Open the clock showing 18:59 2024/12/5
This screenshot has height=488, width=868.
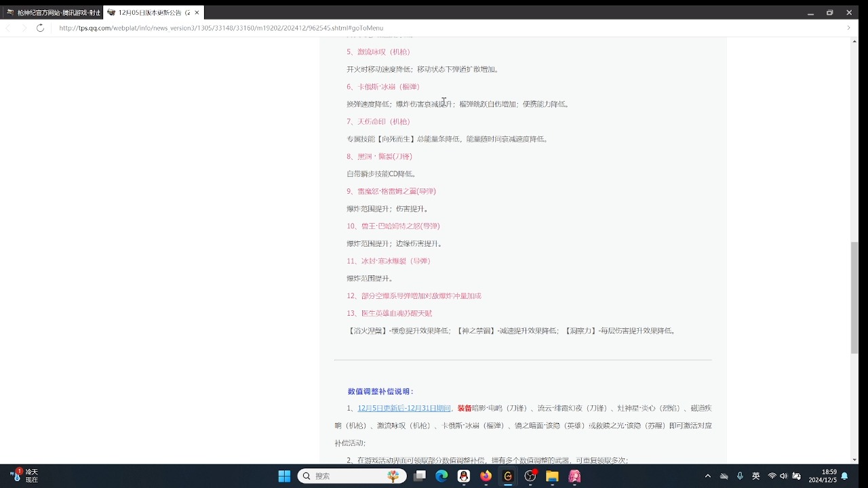click(823, 476)
